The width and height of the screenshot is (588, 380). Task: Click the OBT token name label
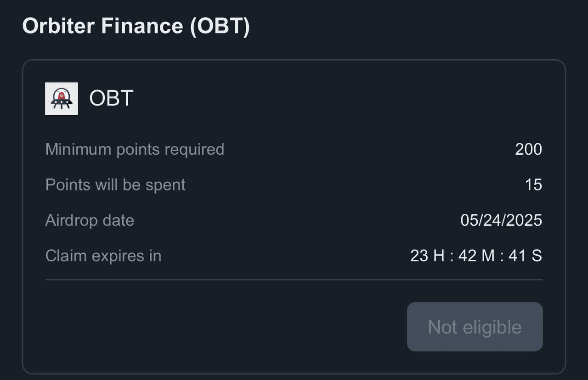111,98
